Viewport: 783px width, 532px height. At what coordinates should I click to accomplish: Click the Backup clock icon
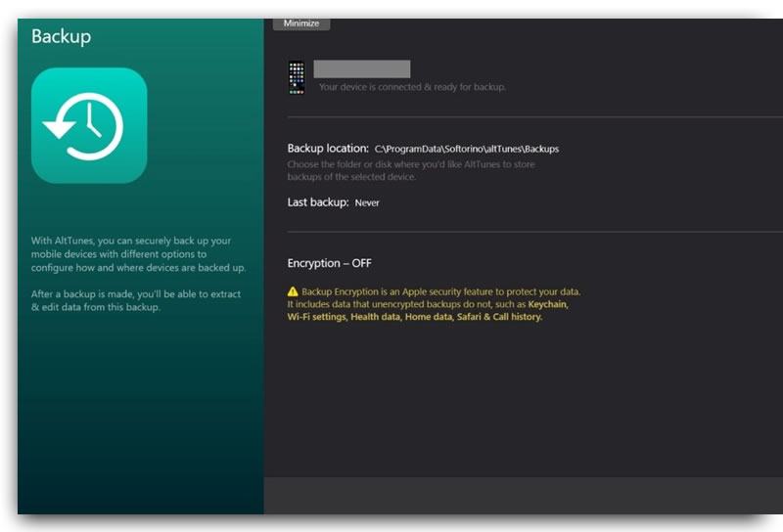click(x=89, y=125)
